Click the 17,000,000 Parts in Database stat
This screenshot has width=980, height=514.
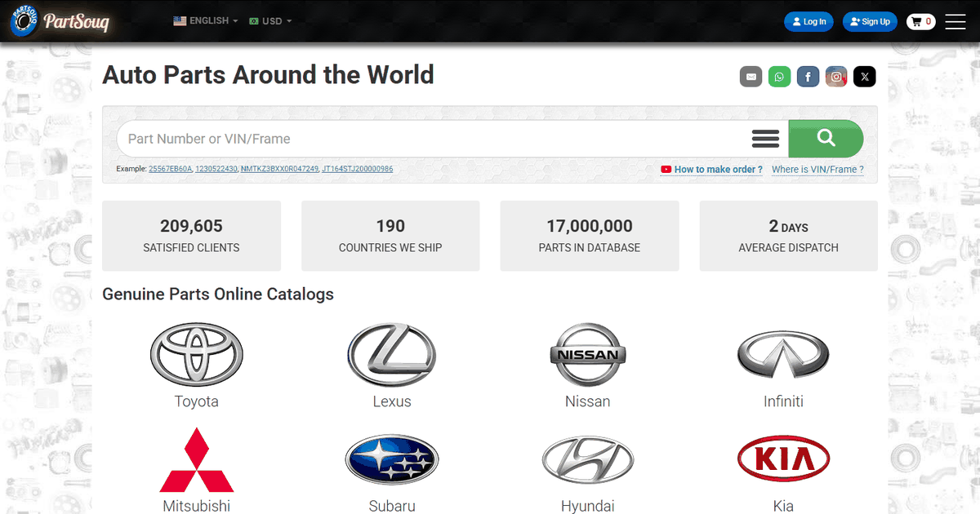click(590, 236)
